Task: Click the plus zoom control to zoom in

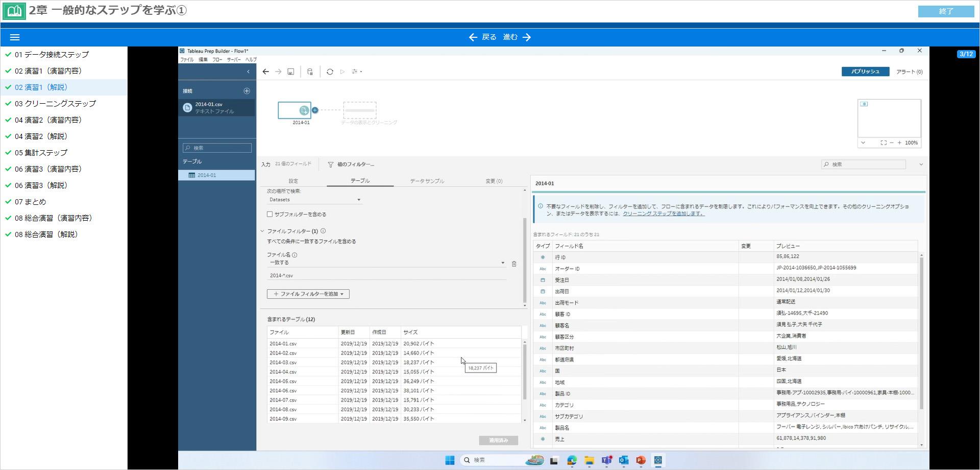Action: click(900, 143)
